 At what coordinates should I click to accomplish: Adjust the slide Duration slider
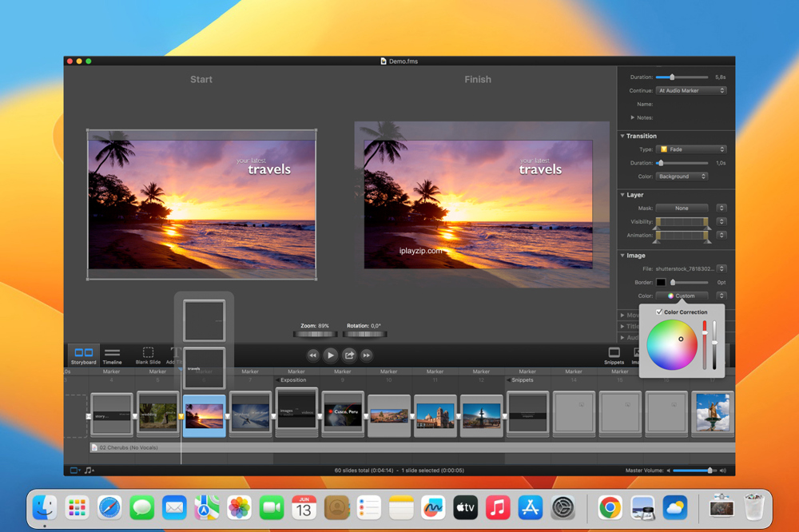tap(682, 77)
